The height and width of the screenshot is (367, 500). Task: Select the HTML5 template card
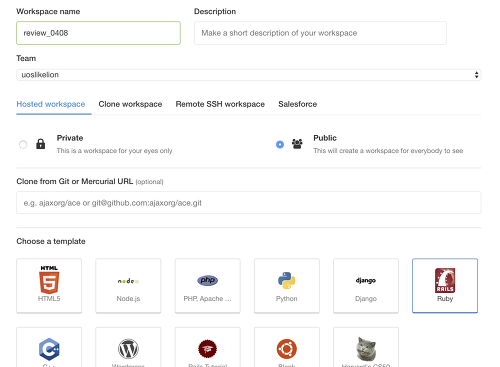pyautogui.click(x=49, y=286)
